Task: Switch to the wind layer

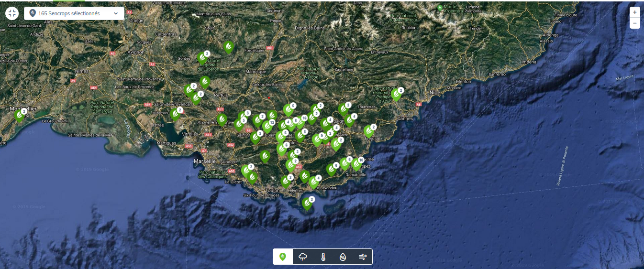Action: (363, 257)
